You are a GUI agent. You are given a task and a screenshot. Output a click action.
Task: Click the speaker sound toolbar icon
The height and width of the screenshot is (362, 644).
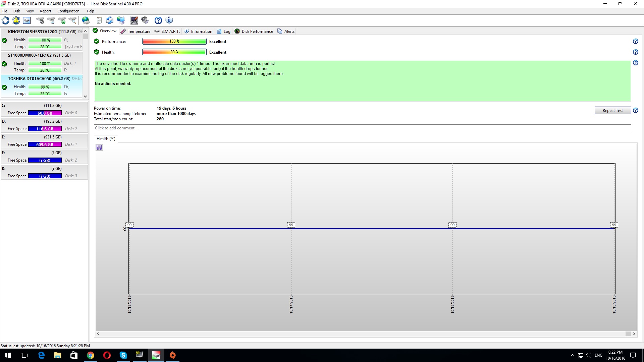tap(145, 20)
